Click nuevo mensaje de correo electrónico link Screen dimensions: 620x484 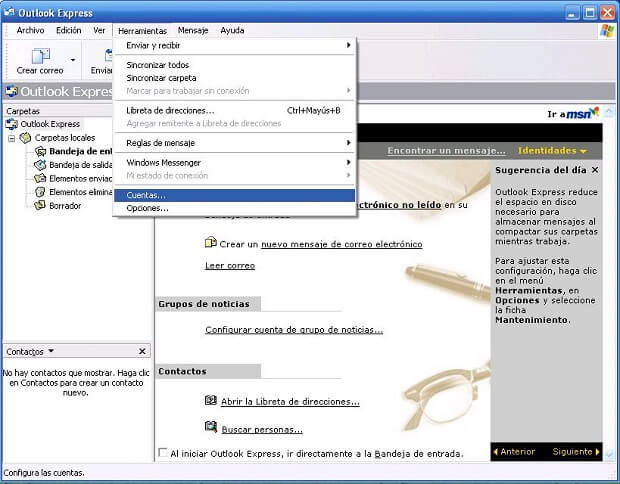pyautogui.click(x=342, y=244)
